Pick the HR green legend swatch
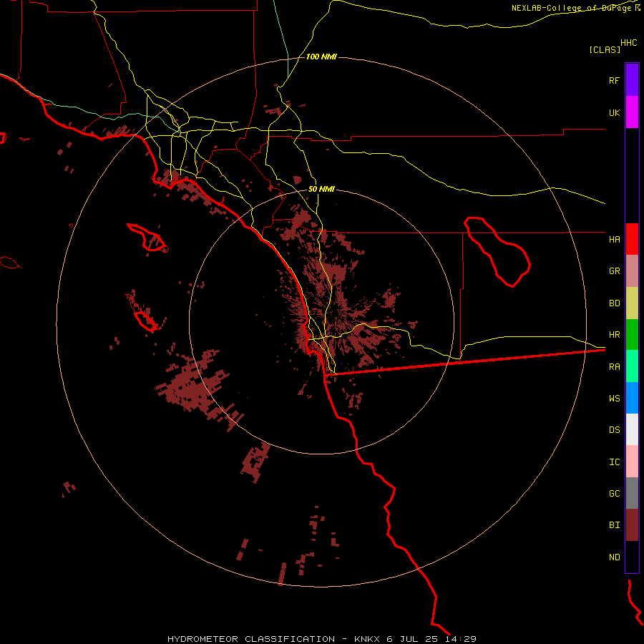 click(632, 335)
